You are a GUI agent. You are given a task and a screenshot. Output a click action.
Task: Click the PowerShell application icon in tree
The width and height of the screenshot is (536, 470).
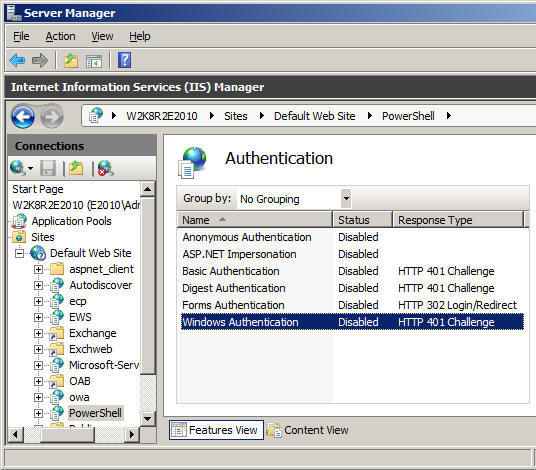(x=57, y=413)
